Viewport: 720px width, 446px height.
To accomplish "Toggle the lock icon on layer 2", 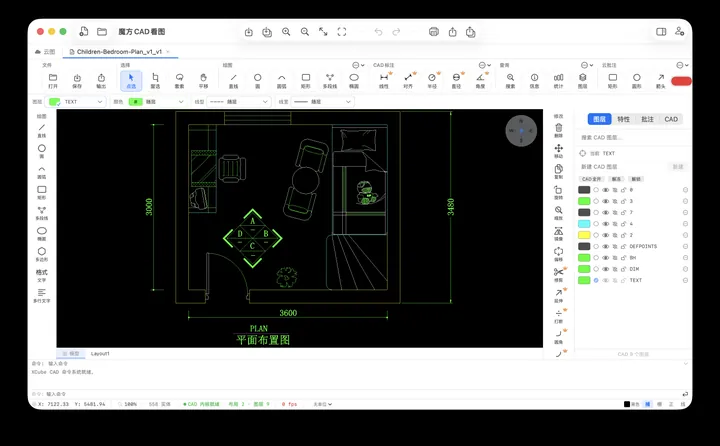I will 624,235.
